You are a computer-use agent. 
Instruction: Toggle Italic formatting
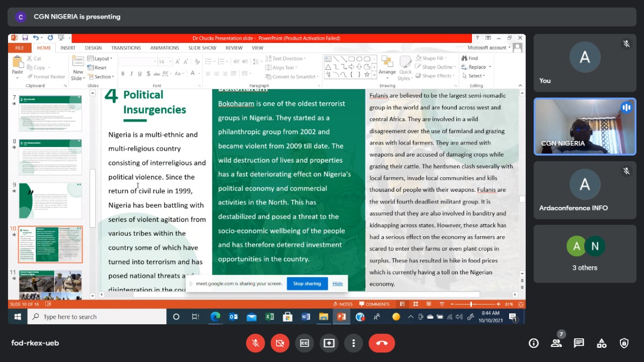[x=131, y=74]
